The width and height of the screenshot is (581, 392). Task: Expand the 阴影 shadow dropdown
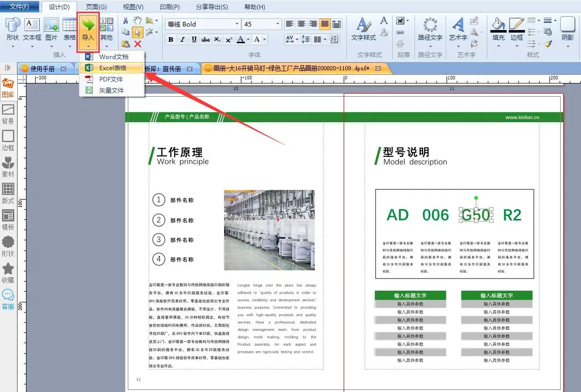click(567, 46)
